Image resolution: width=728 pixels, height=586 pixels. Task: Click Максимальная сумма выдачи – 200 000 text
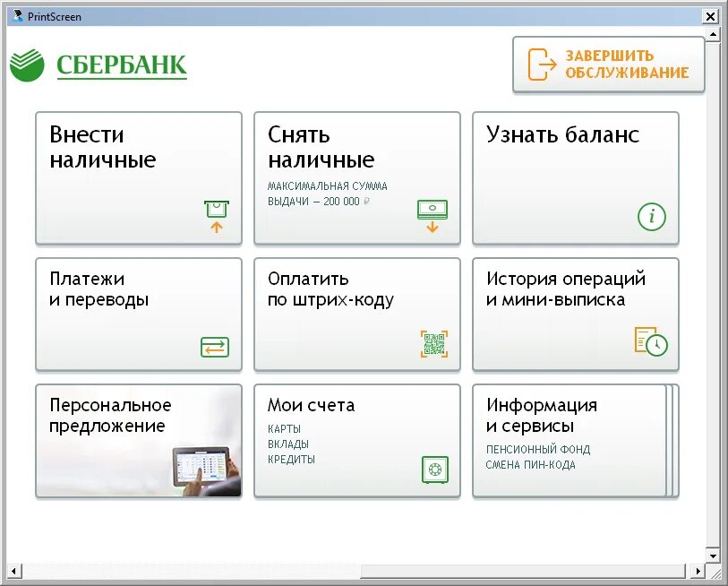tap(328, 194)
